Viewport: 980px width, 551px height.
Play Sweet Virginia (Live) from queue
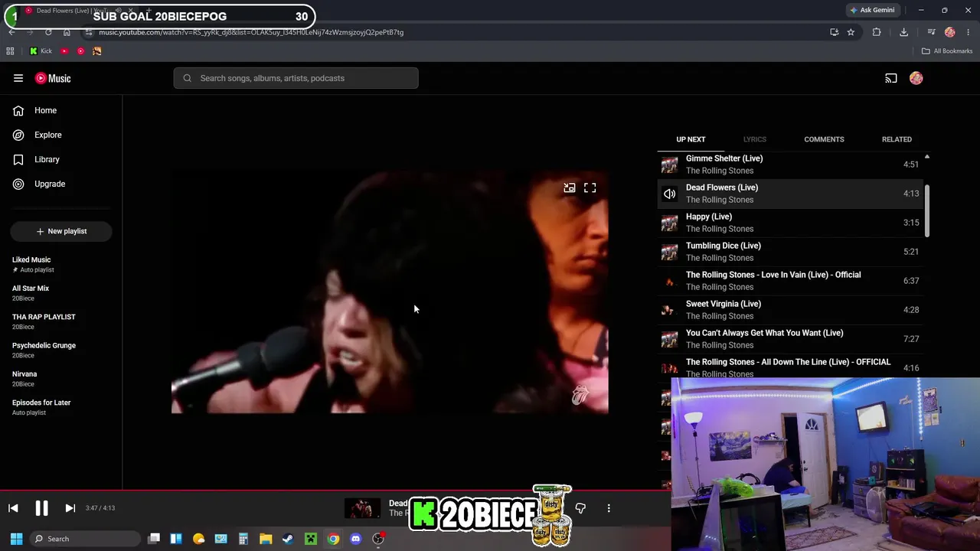791,310
